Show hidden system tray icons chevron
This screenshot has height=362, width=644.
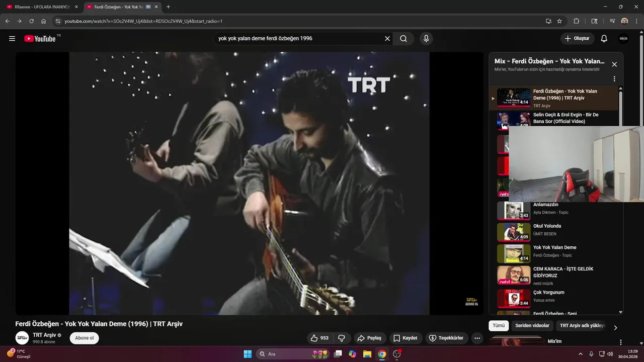pos(581,354)
